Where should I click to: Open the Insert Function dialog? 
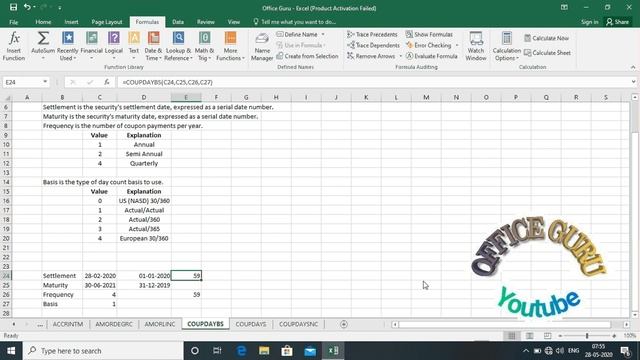coord(14,46)
